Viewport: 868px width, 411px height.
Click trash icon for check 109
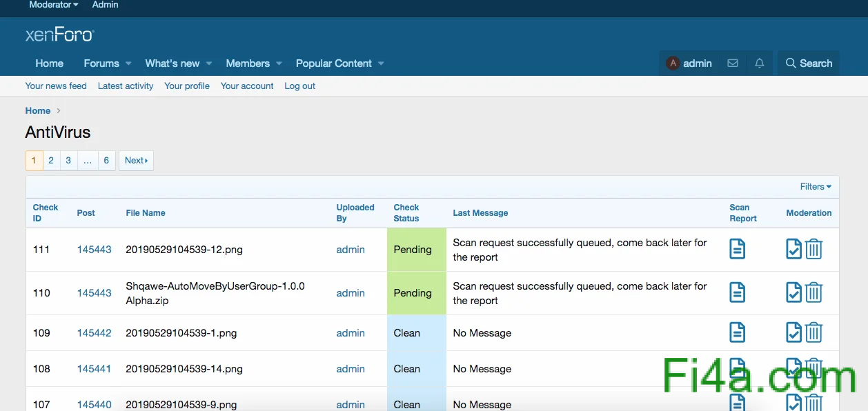point(813,332)
